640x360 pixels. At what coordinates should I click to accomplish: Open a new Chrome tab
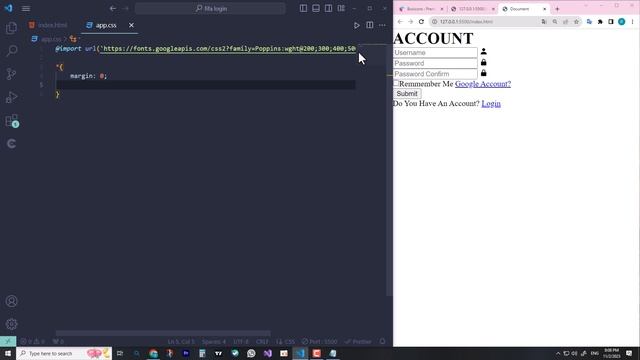557,9
